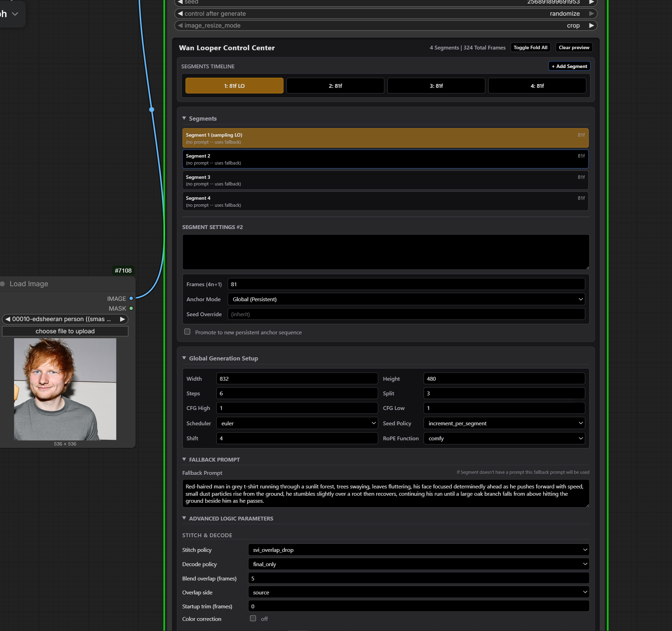
Task: Click Steps field showing 6
Action: (297, 393)
